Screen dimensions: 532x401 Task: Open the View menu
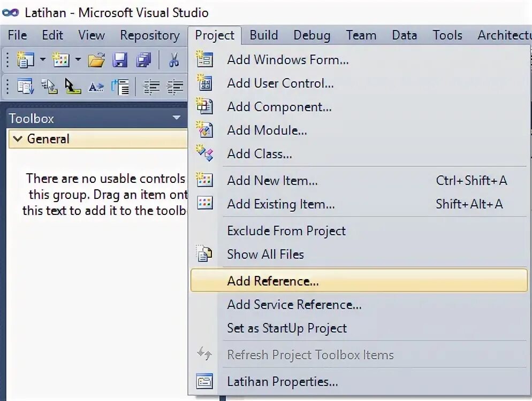pyautogui.click(x=92, y=35)
